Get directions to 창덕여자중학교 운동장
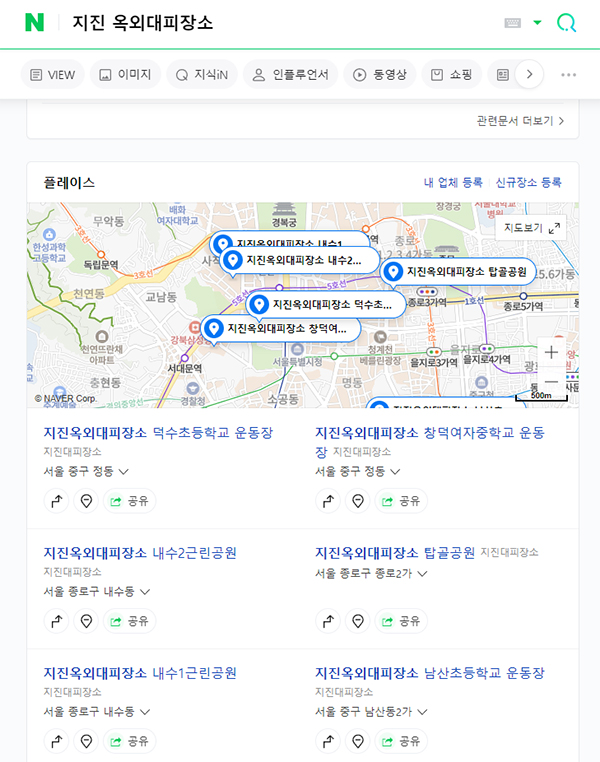This screenshot has width=600, height=762. [328, 501]
